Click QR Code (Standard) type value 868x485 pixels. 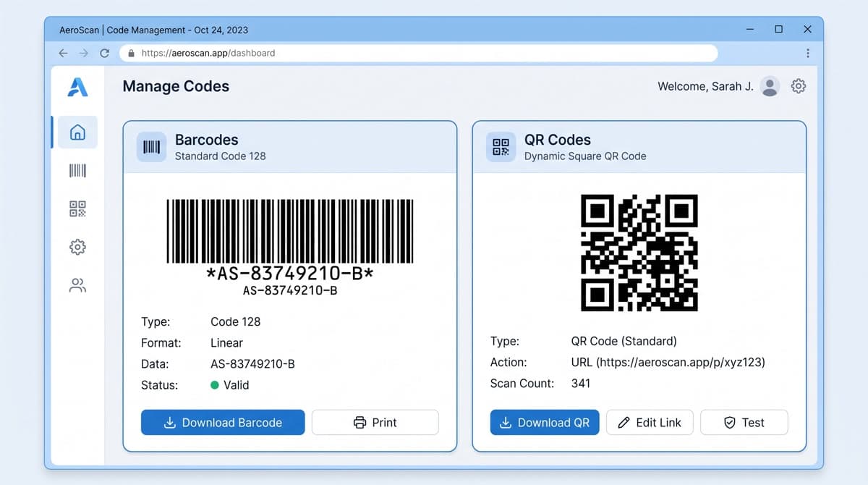pyautogui.click(x=624, y=341)
